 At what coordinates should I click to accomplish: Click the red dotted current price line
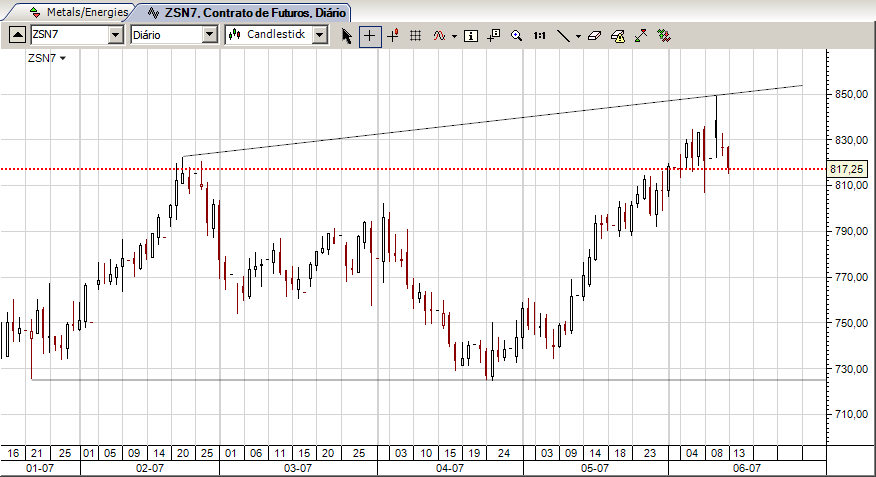tap(413, 169)
